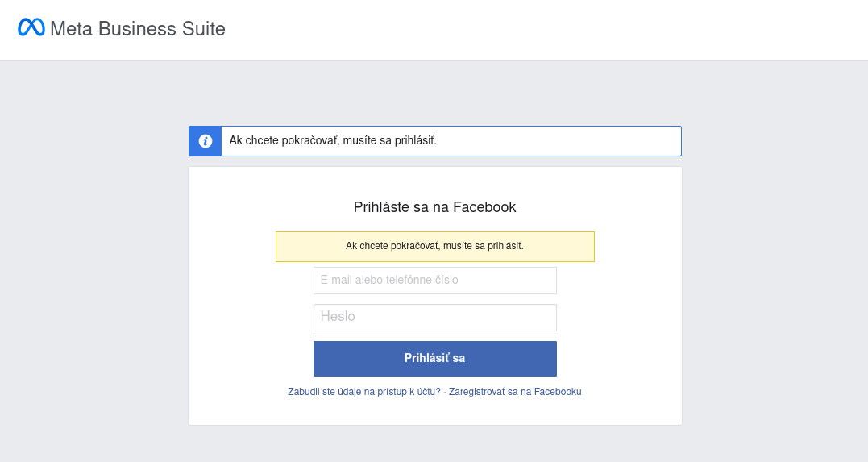Click the Meta Business Suite title text

click(x=137, y=29)
